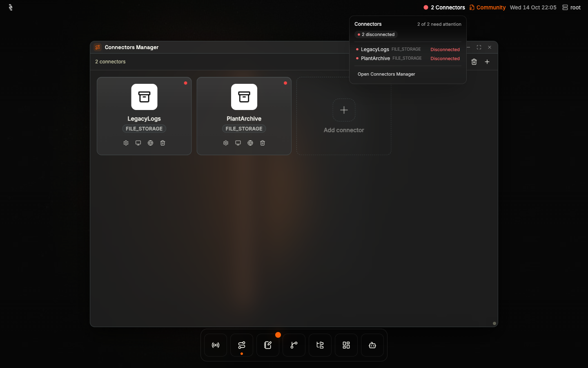The height and width of the screenshot is (368, 588).
Task: Open the grid apps icon in dock
Action: coord(346,345)
